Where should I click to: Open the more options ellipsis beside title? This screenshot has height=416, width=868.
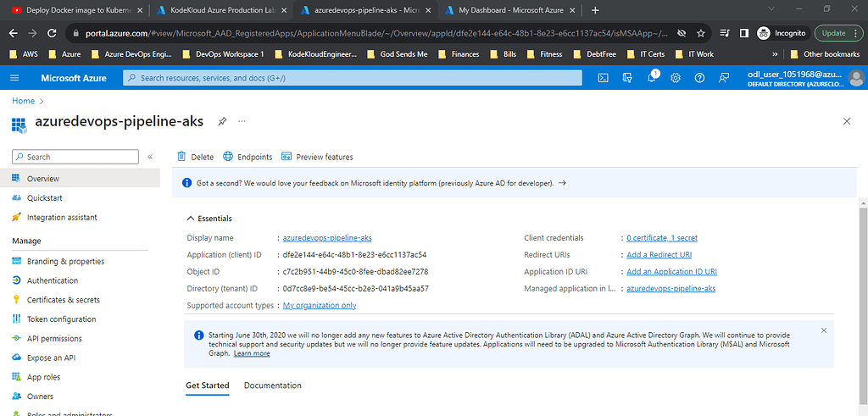(x=242, y=121)
